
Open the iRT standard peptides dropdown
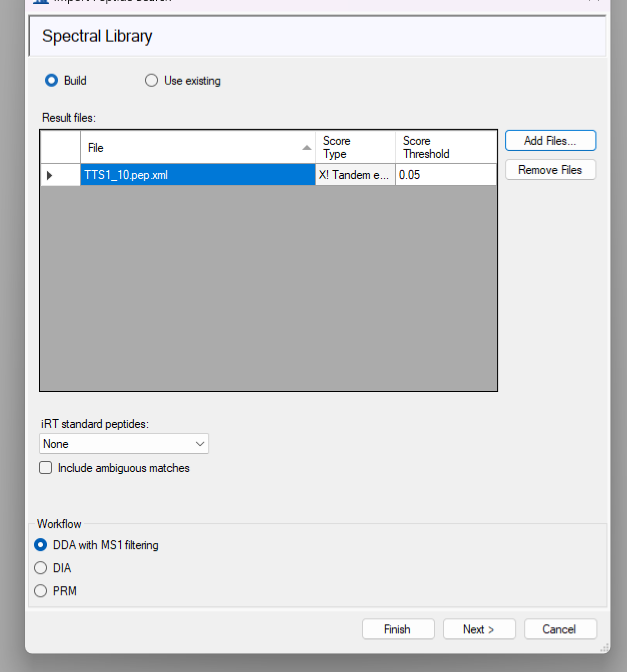(124, 444)
